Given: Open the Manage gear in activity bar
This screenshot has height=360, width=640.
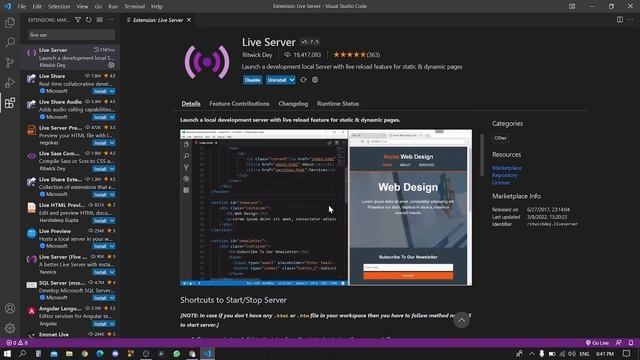Looking at the screenshot, I should pos(10,328).
